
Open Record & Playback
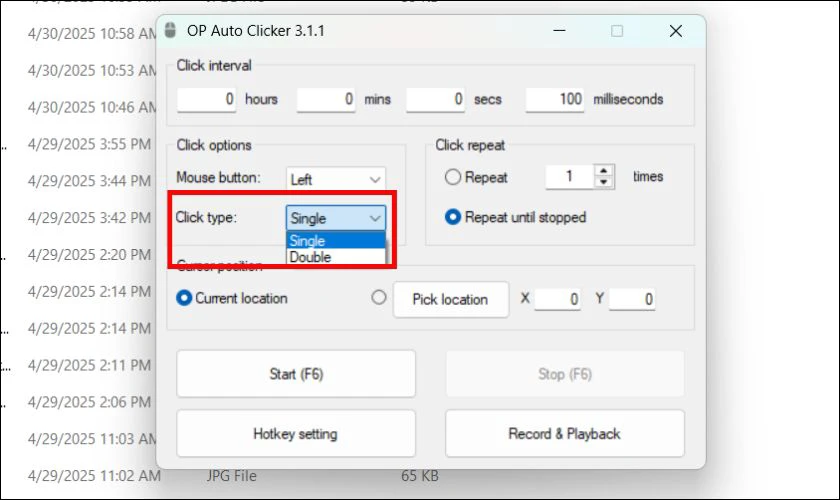[x=565, y=434]
